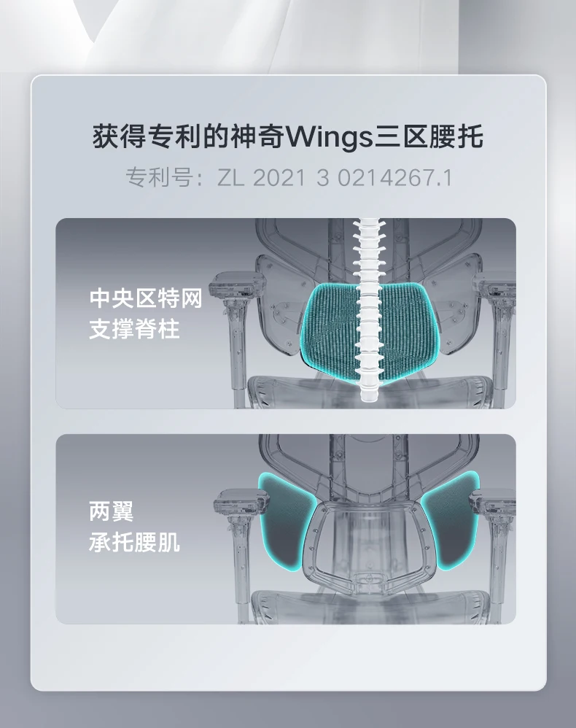Click the white fabric banner at top
This screenshot has width=576, height=728.
pyautogui.click(x=288, y=35)
